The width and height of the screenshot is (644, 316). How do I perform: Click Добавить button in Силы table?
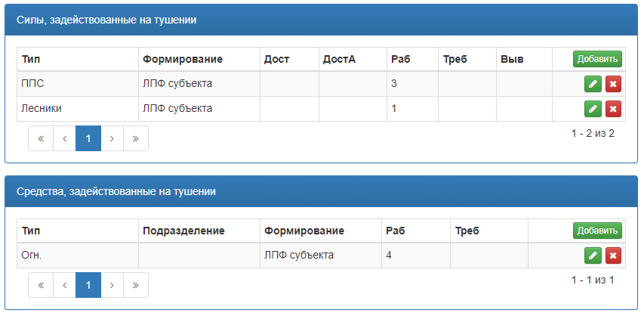tap(597, 59)
